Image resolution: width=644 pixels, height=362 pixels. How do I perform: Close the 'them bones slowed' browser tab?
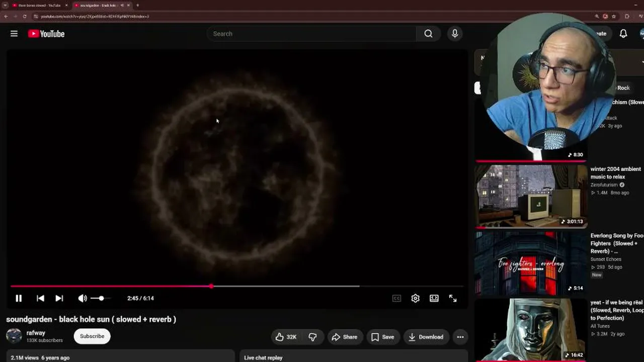pos(66,5)
